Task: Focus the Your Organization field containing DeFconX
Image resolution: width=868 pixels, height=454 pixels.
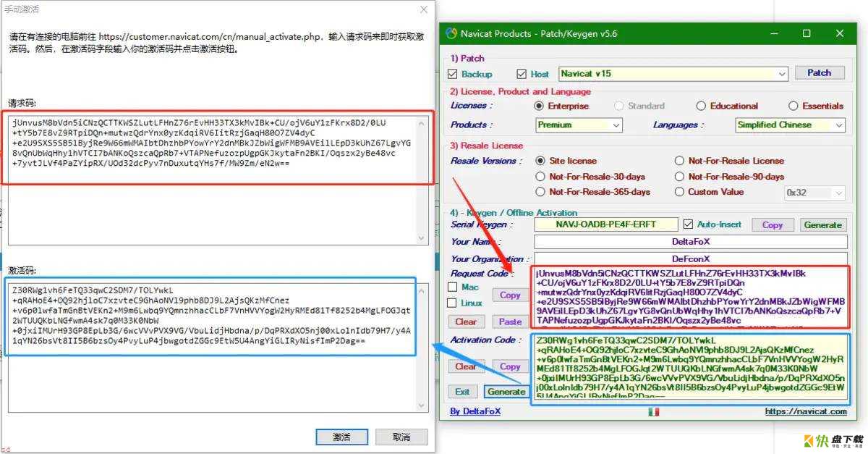Action: click(x=690, y=258)
